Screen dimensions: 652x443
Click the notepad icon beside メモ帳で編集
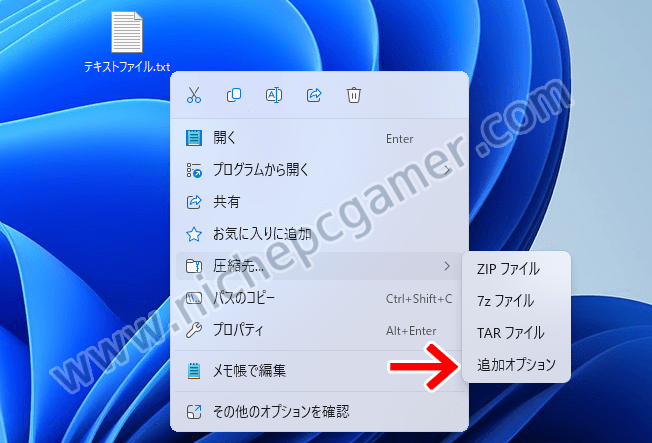[x=194, y=371]
